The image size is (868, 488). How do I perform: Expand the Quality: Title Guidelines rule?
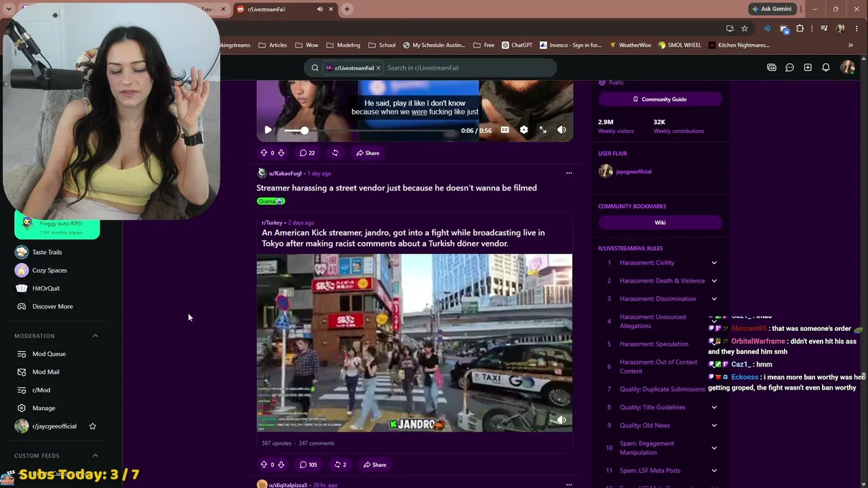[714, 407]
